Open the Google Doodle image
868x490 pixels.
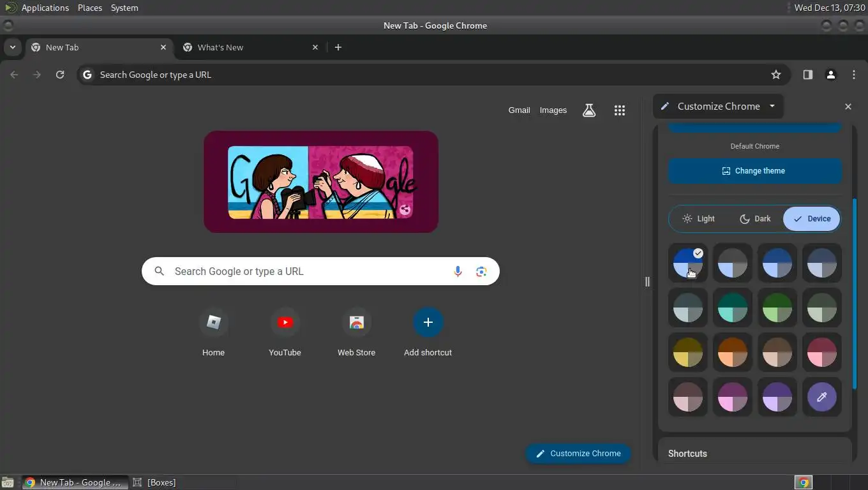321,182
